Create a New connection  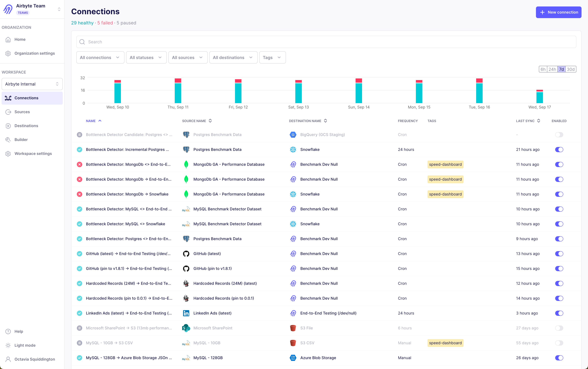coord(558,12)
